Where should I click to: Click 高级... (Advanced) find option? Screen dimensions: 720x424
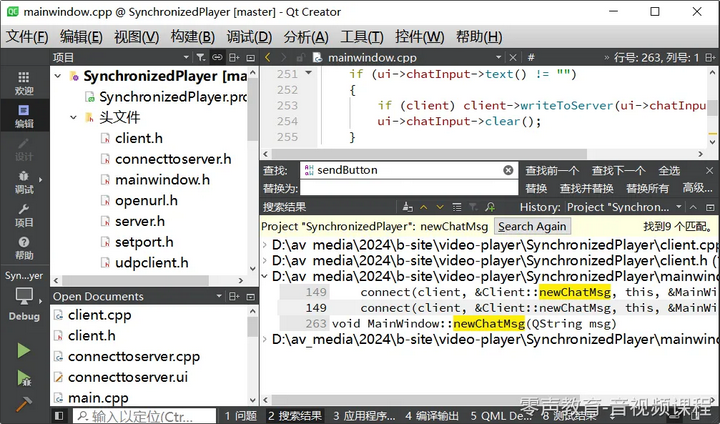[698, 188]
